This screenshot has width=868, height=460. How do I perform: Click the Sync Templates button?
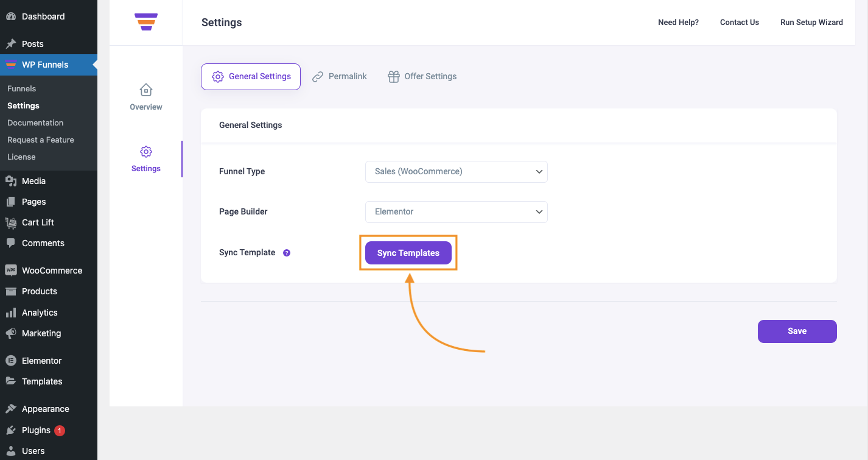coord(408,253)
